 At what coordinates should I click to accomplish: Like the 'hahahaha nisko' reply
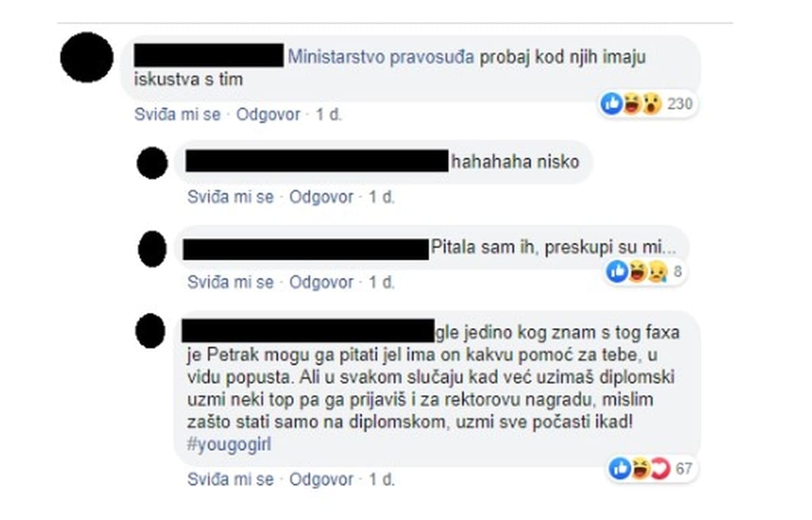(231, 197)
